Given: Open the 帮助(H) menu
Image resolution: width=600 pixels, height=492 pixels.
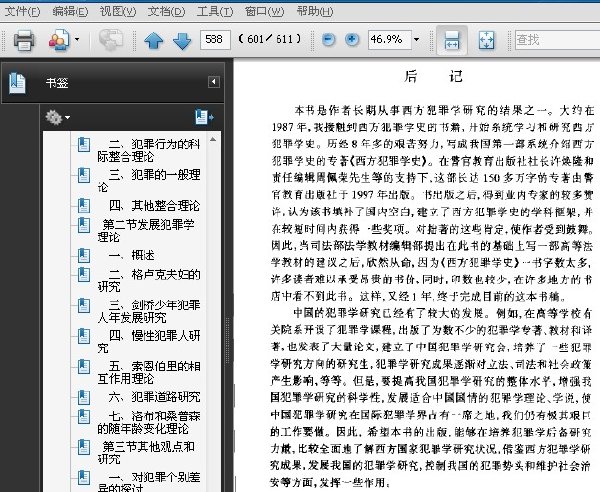Looking at the screenshot, I should 315,11.
